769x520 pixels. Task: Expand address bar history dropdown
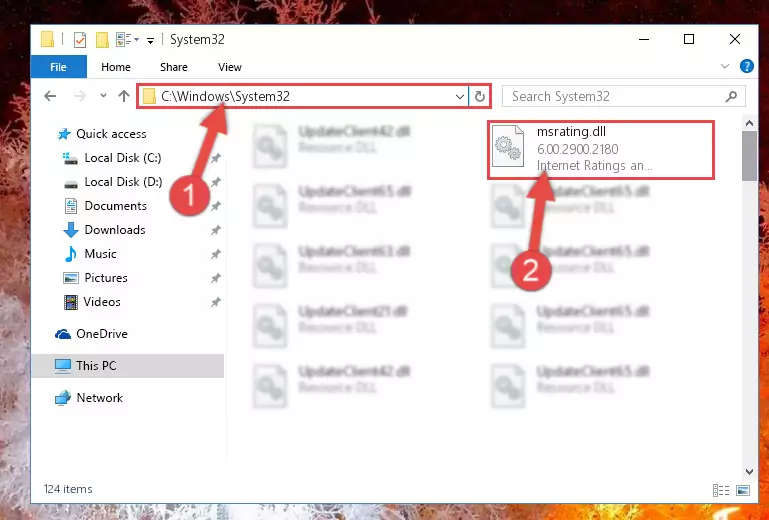[460, 97]
